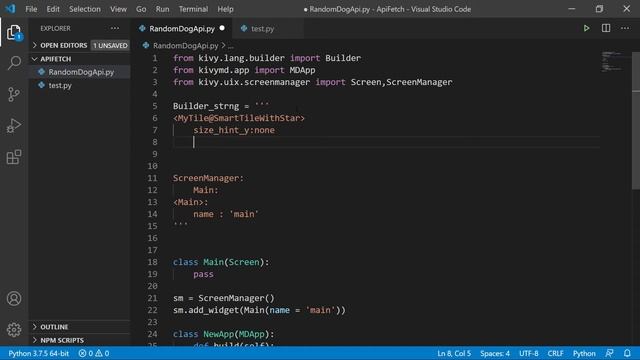Click 'size_hint_y:none' in the editor

[234, 130]
